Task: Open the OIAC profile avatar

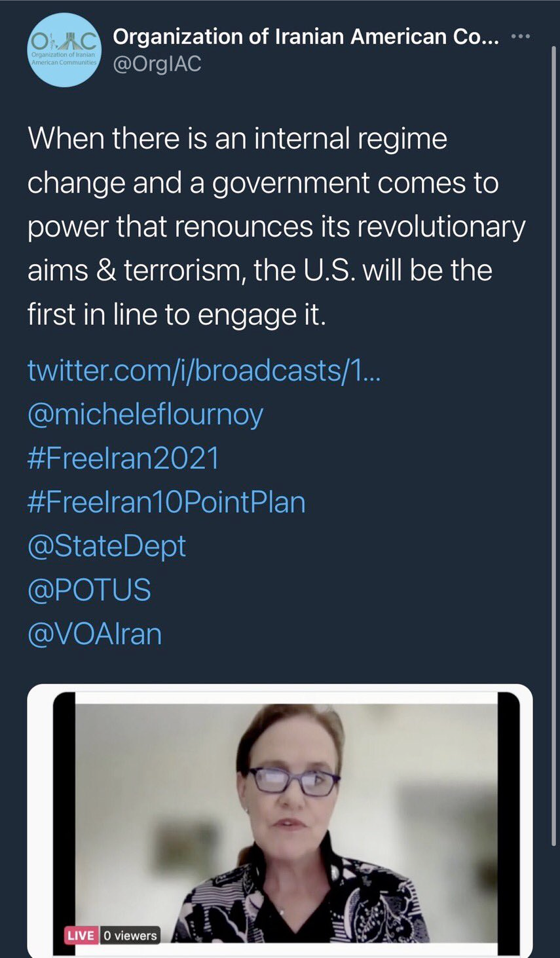Action: [64, 52]
